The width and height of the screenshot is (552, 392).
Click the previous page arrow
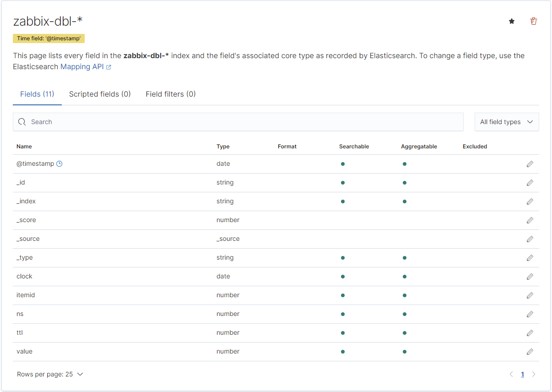coord(511,374)
